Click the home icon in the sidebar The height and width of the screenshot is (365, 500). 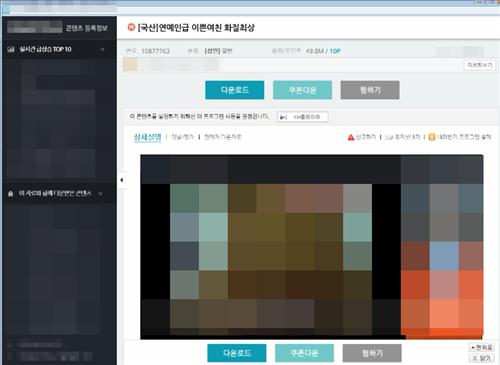(11, 194)
